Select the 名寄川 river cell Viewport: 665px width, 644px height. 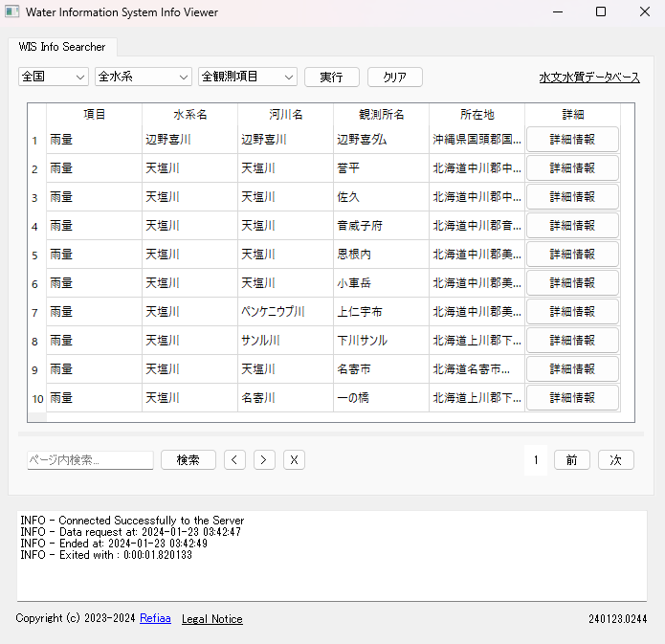click(286, 398)
